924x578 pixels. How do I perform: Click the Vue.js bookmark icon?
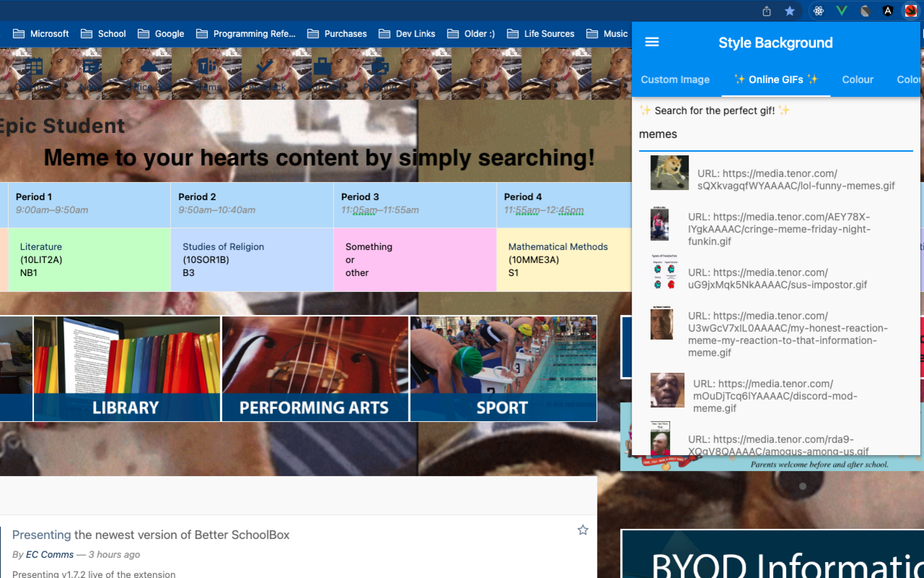point(840,10)
